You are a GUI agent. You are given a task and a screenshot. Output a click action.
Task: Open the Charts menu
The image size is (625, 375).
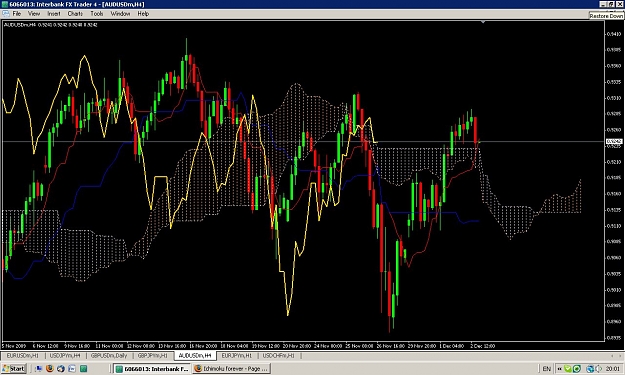pyautogui.click(x=75, y=14)
